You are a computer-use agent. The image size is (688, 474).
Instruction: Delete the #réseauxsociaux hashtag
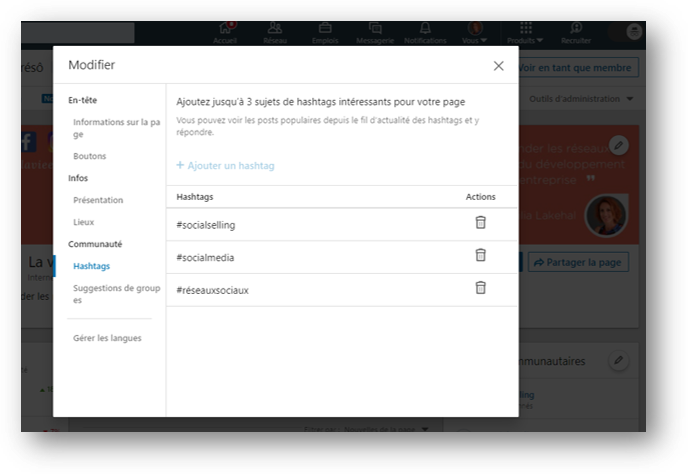point(480,288)
